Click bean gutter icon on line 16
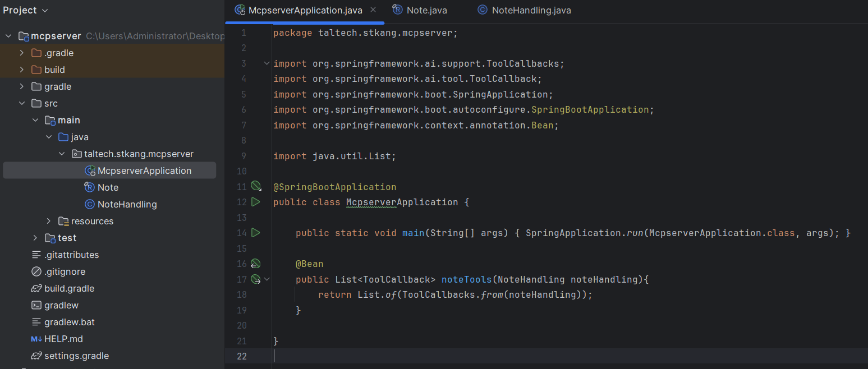Image resolution: width=868 pixels, height=369 pixels. pos(256,264)
